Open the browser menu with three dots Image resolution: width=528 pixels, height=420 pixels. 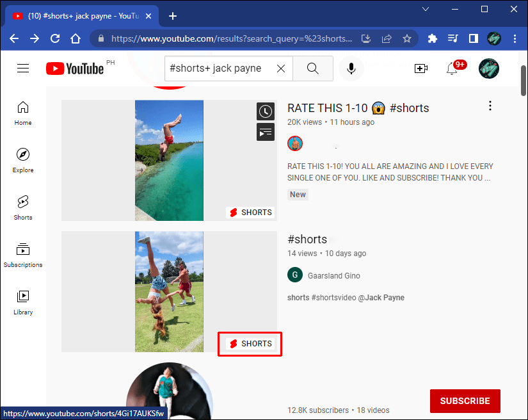click(515, 39)
